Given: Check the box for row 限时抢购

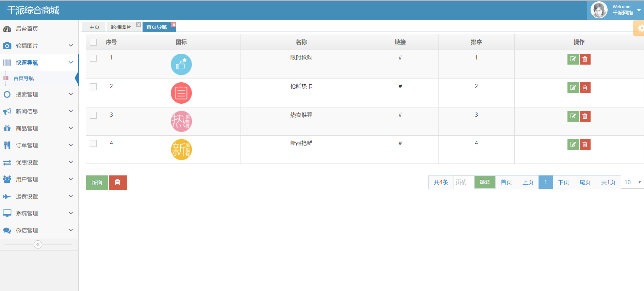Looking at the screenshot, I should click(x=93, y=58).
